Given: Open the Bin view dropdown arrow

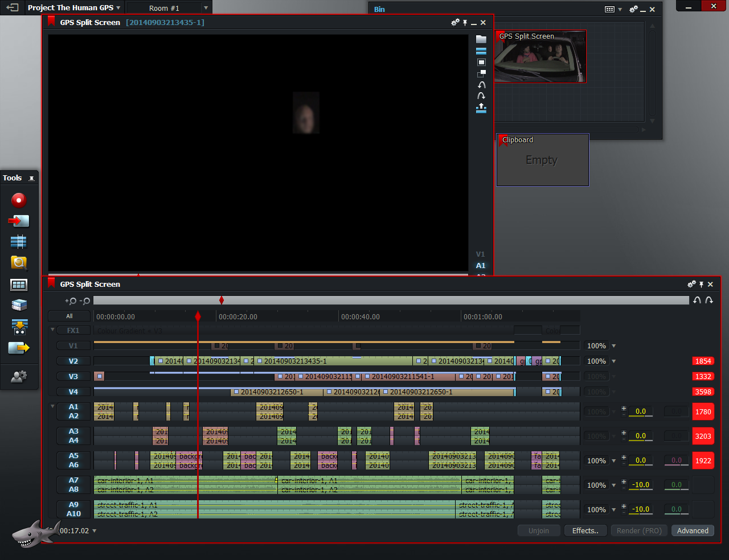Looking at the screenshot, I should pyautogui.click(x=620, y=10).
